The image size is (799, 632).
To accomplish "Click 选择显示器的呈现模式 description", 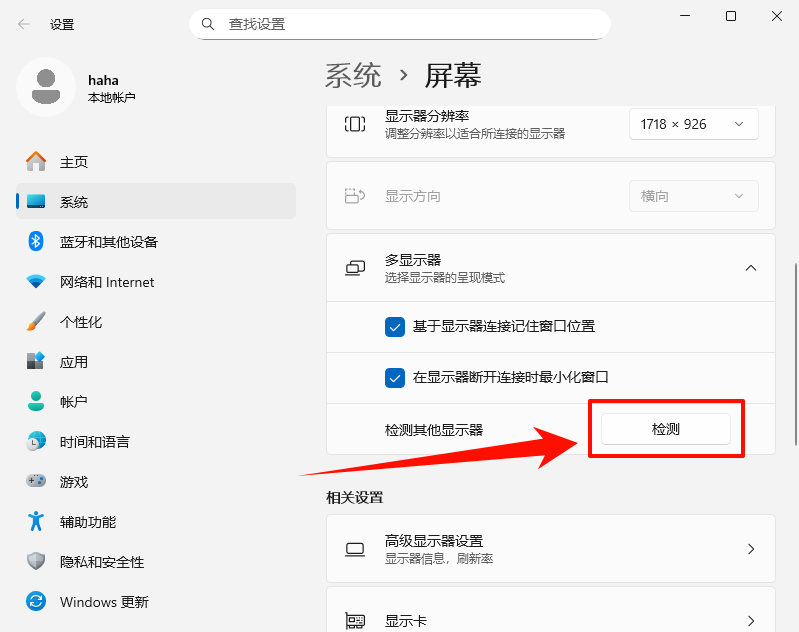I will point(445,277).
